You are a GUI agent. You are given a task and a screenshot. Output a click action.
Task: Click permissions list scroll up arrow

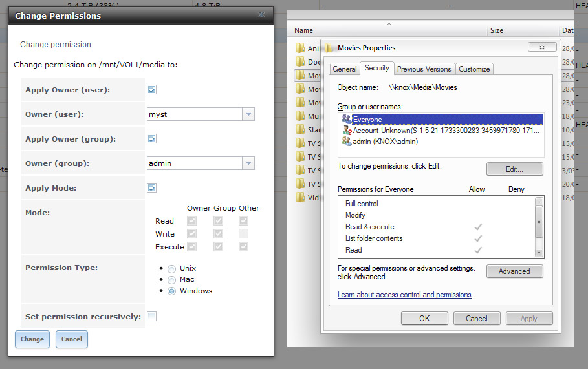click(x=539, y=202)
